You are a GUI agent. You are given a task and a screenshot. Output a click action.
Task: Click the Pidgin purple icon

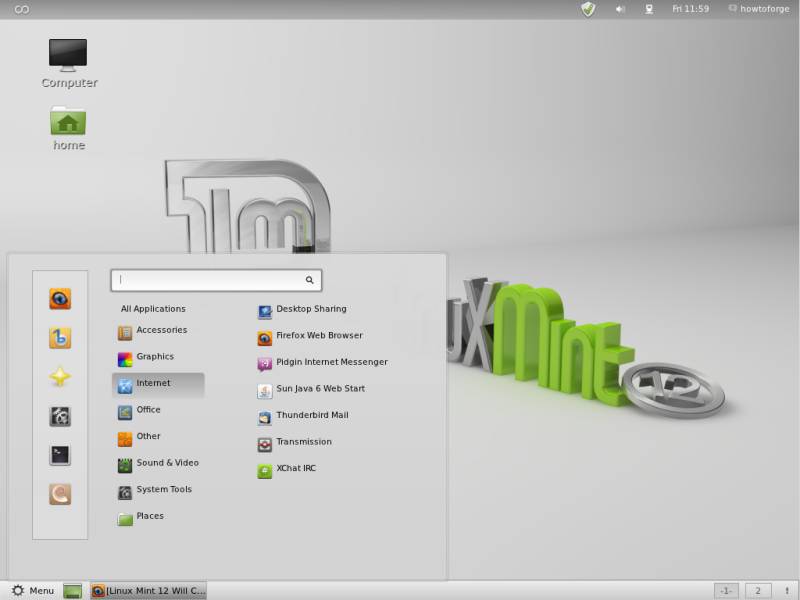pyautogui.click(x=265, y=364)
